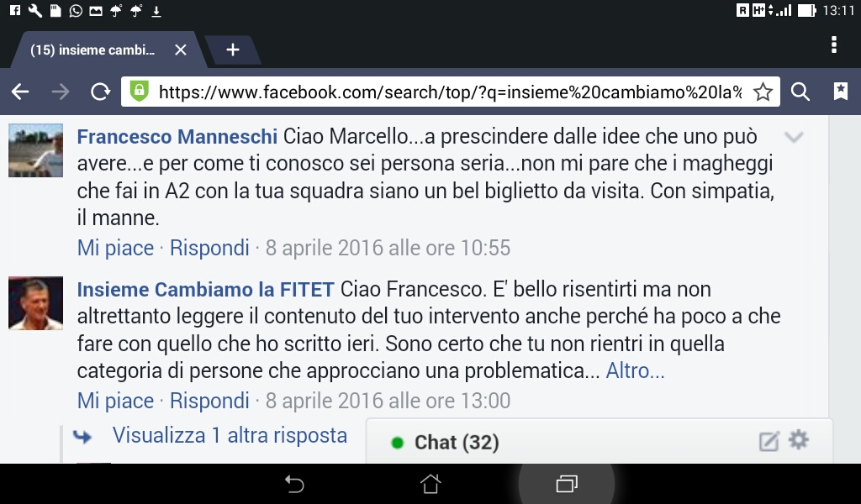Like Francesco Manneschi's comment with Mi piace
Viewport: 861px width, 504px height.
pyautogui.click(x=115, y=248)
